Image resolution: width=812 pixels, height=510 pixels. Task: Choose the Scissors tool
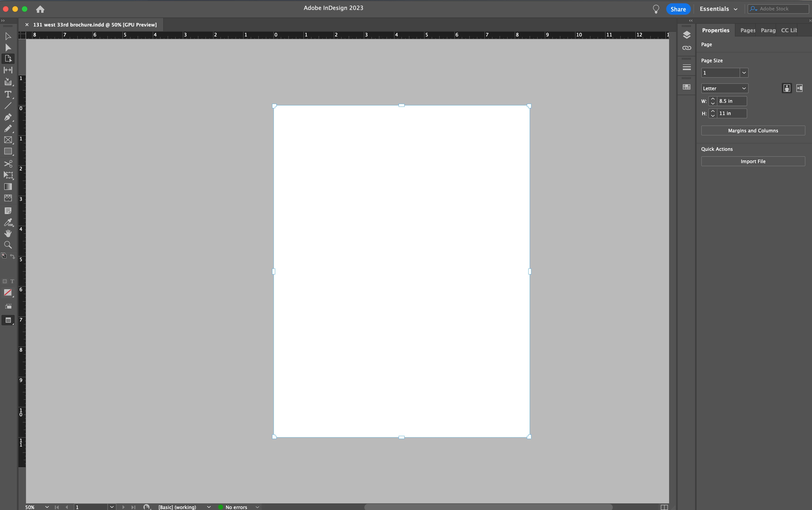(8, 164)
